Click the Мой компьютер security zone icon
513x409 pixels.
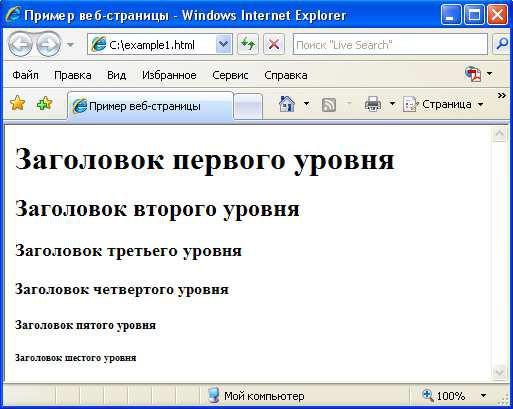point(213,395)
